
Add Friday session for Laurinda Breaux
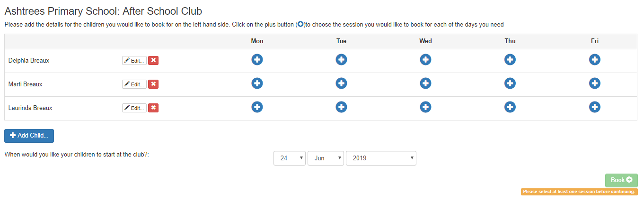[595, 107]
